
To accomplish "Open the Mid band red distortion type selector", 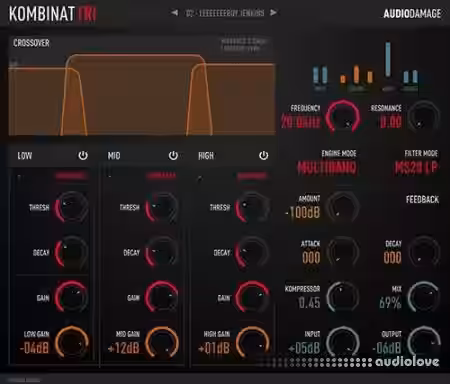I will (x=161, y=176).
